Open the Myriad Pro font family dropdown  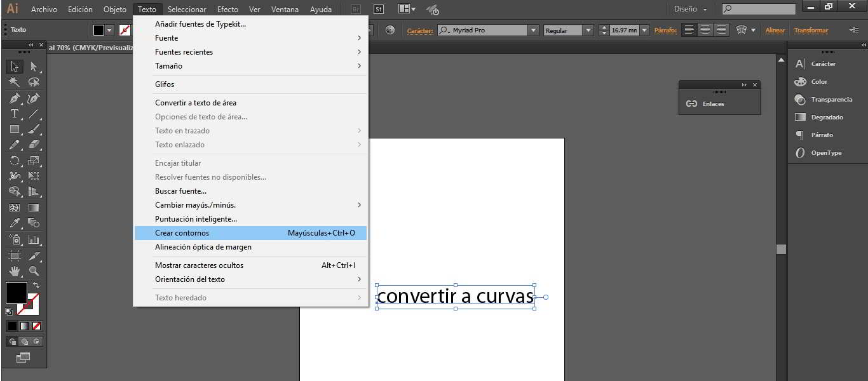click(533, 30)
